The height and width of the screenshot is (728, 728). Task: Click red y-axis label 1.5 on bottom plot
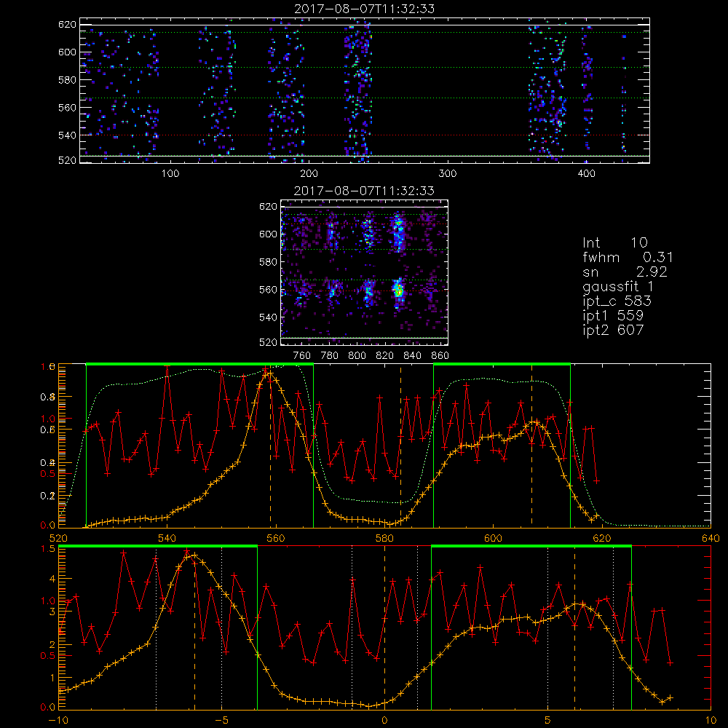click(48, 549)
